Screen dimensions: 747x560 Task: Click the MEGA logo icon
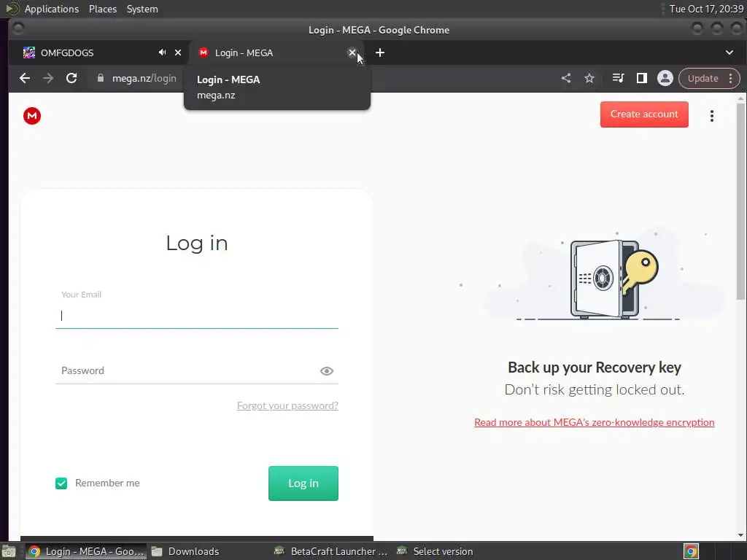[x=32, y=116]
